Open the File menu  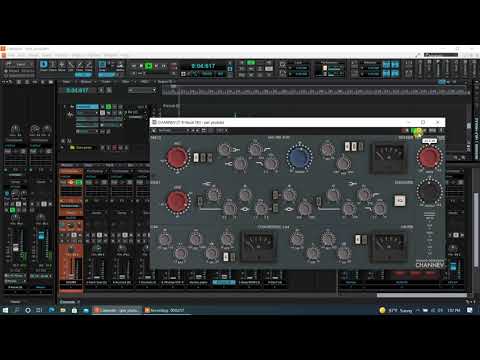click(x=12, y=55)
